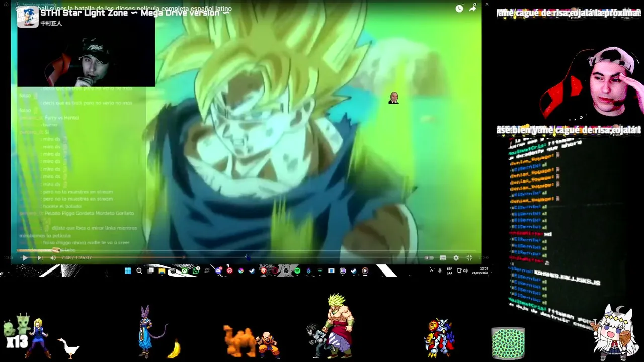Viewport: 644px width, 362px height.
Task: Open Windows taskbar search
Action: pos(139,271)
